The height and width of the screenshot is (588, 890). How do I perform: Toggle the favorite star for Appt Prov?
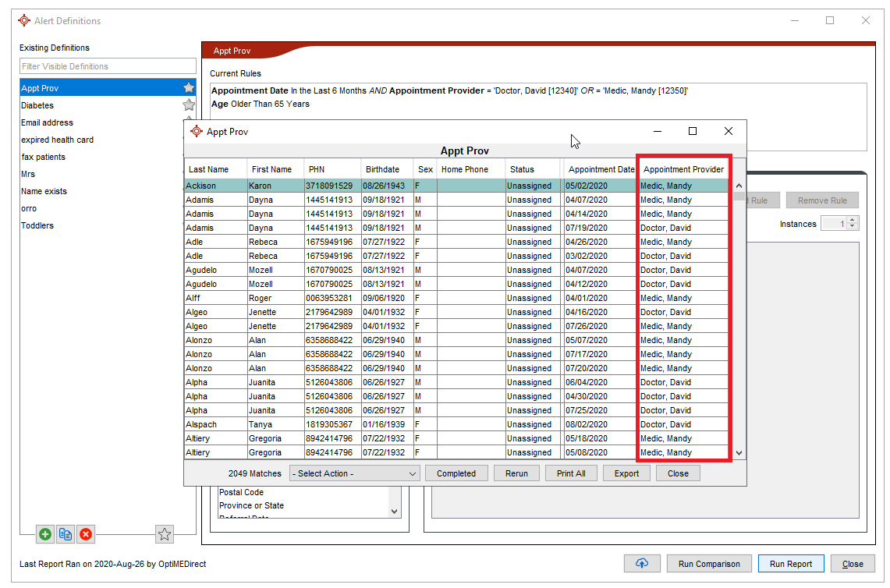pyautogui.click(x=188, y=88)
